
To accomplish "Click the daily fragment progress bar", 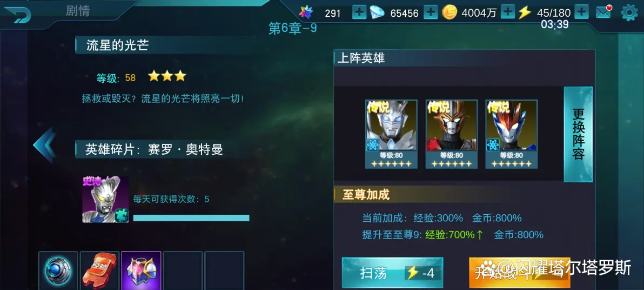I will 191,218.
